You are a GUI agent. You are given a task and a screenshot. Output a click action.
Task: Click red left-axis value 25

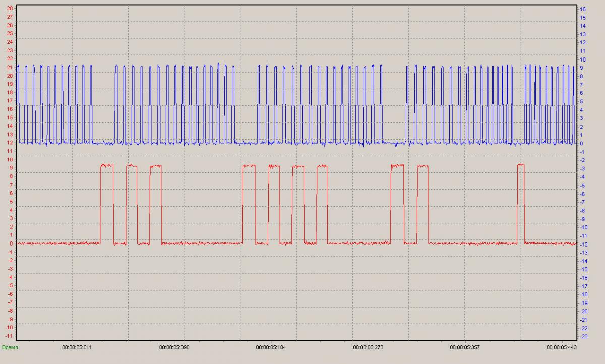click(10, 34)
